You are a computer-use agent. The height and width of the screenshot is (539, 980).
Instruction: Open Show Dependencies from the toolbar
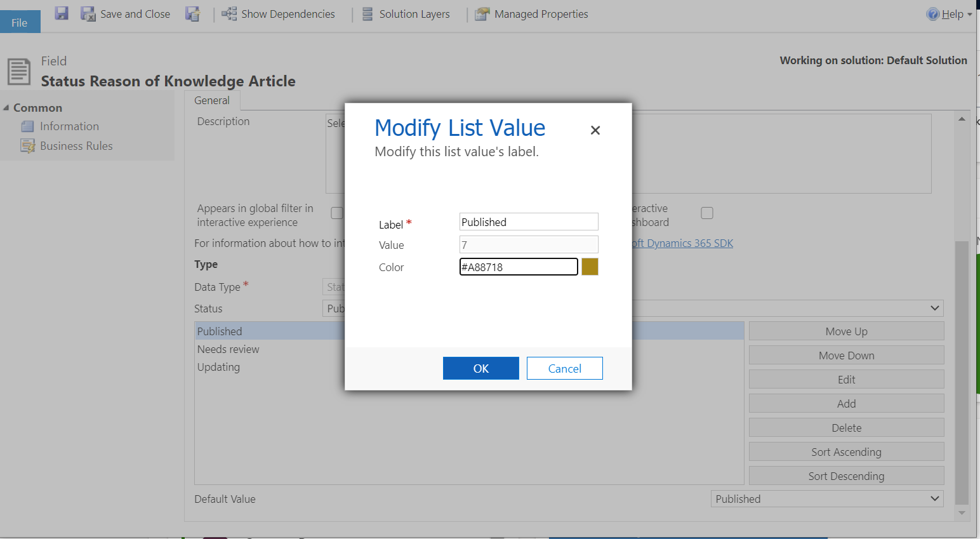tap(278, 14)
